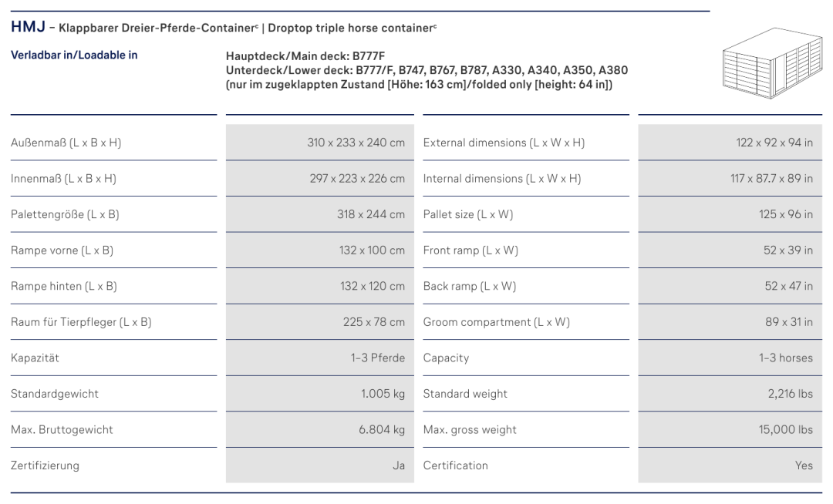Click the Certification Yes value
Screen dimensions: 833x504
click(804, 465)
